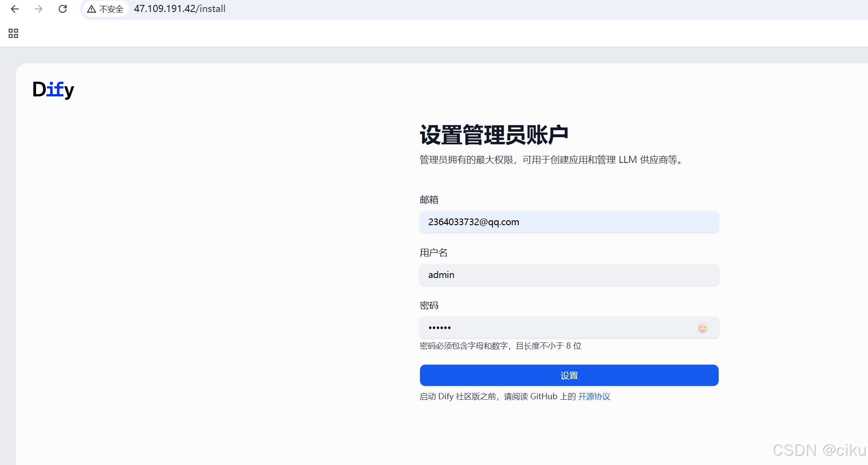The width and height of the screenshot is (868, 465).
Task: Click password hint text 密码必须包含字母和数字
Action: 464,346
